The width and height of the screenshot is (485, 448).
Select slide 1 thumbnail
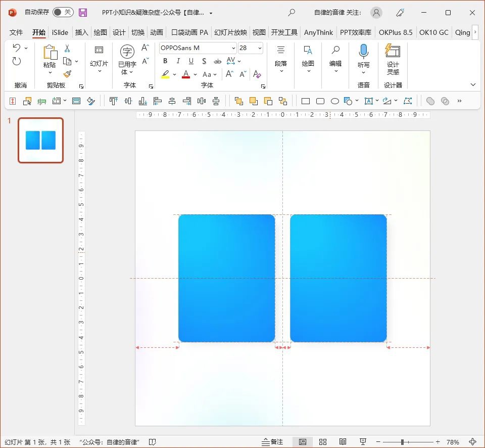coord(41,141)
